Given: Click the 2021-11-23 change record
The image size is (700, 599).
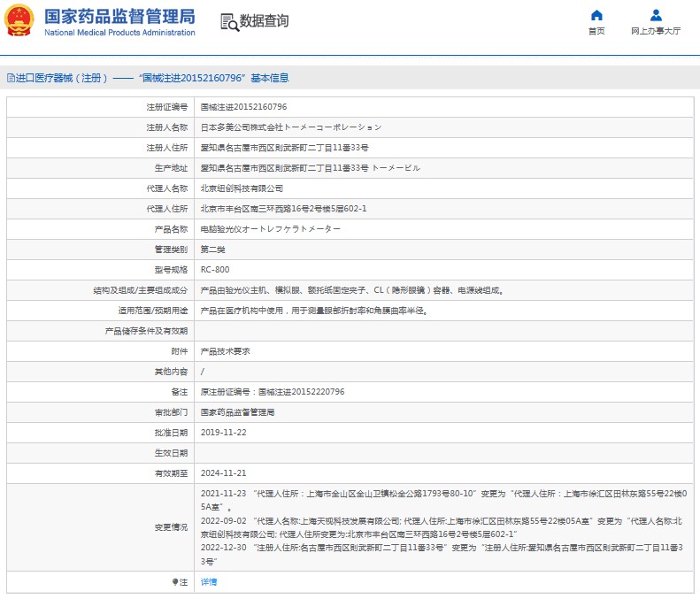Looking at the screenshot, I should pos(443,501).
